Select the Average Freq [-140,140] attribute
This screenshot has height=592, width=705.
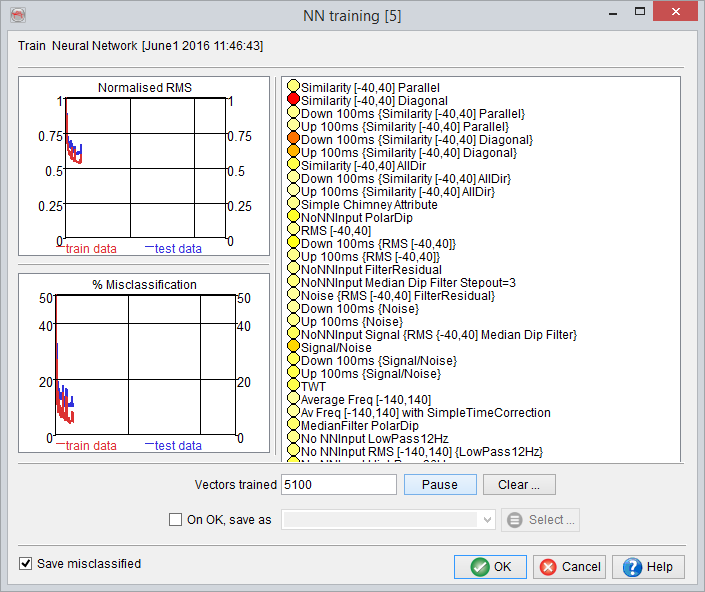(366, 400)
